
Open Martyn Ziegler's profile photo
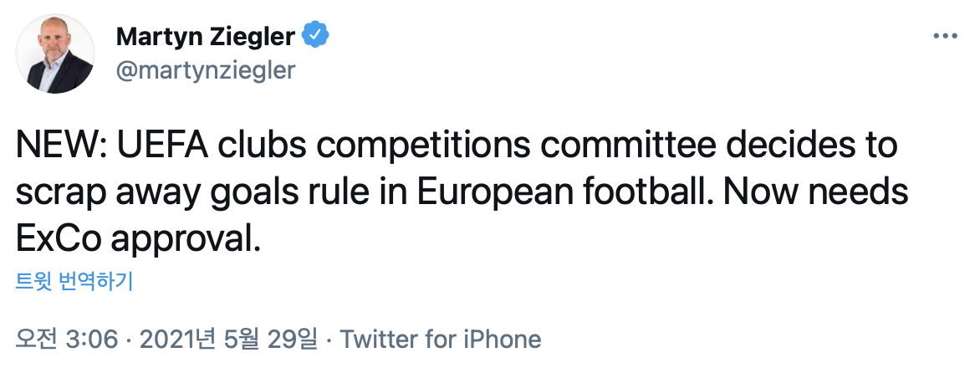[57, 53]
